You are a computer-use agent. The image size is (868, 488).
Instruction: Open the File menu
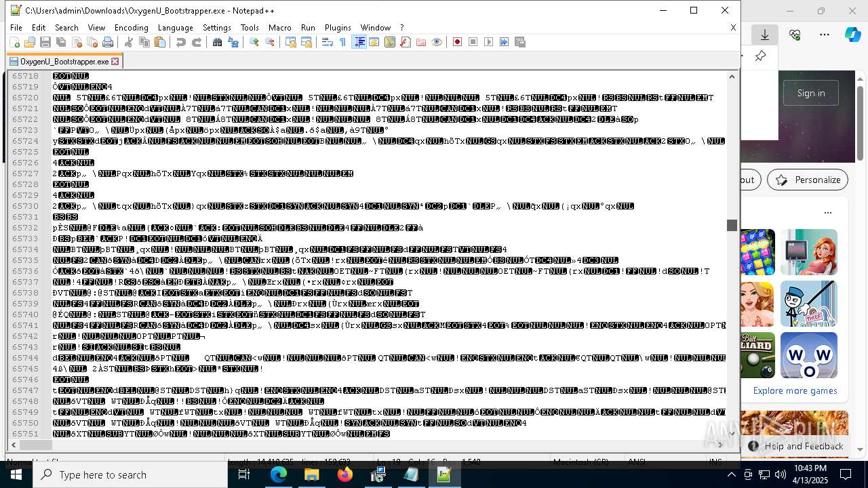click(16, 28)
